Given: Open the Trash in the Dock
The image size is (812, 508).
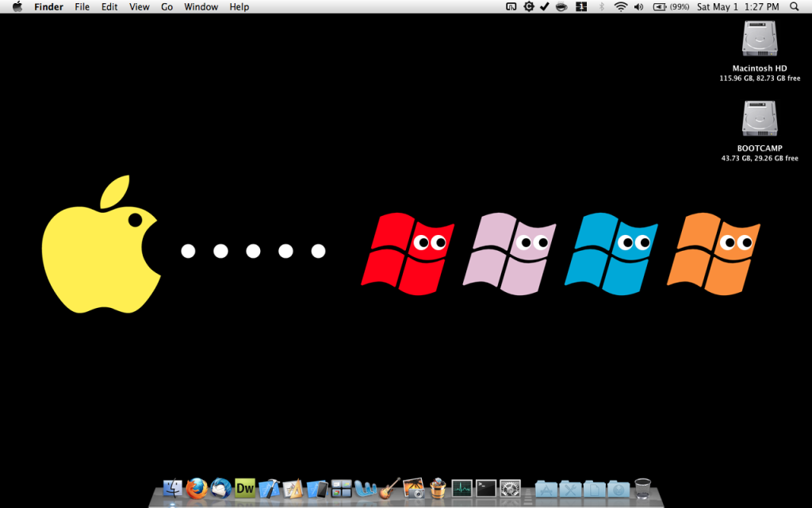Looking at the screenshot, I should [x=642, y=488].
